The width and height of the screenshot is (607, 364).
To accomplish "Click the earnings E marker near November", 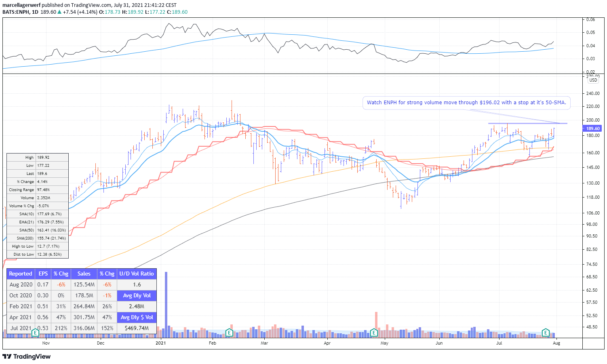I will (35, 333).
